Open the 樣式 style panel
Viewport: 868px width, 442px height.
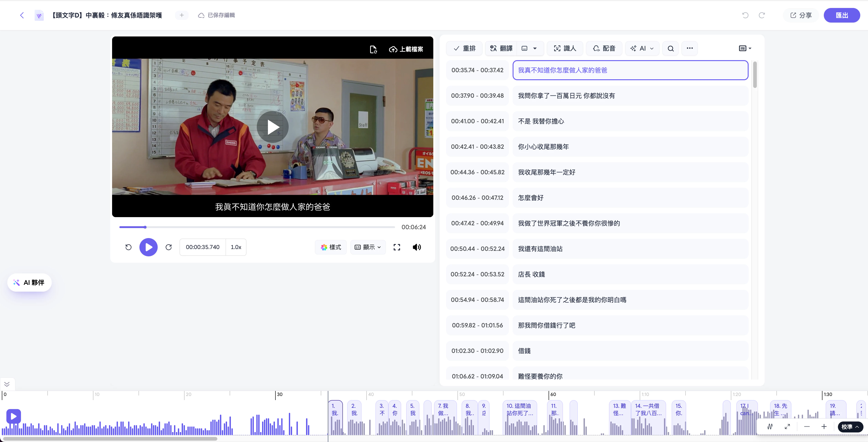(x=331, y=247)
